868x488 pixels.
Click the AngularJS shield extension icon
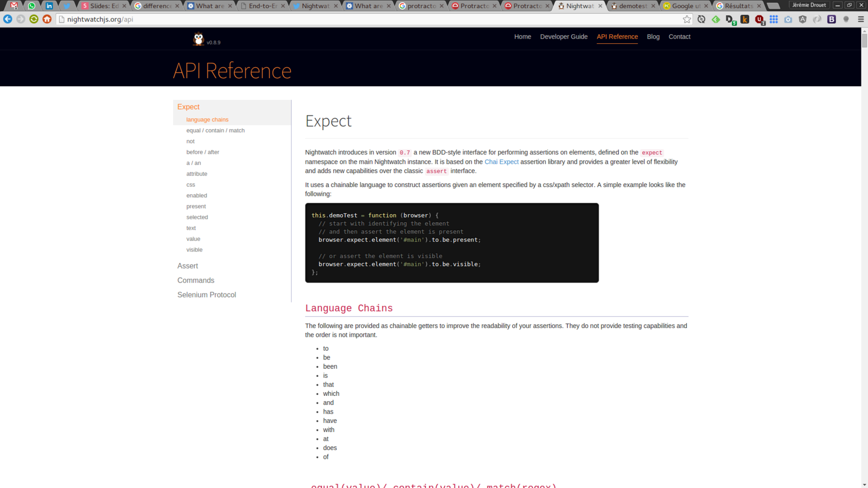click(802, 19)
